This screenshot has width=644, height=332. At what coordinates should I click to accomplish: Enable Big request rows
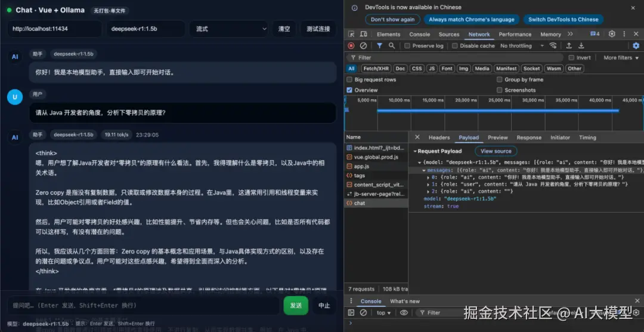click(x=349, y=79)
